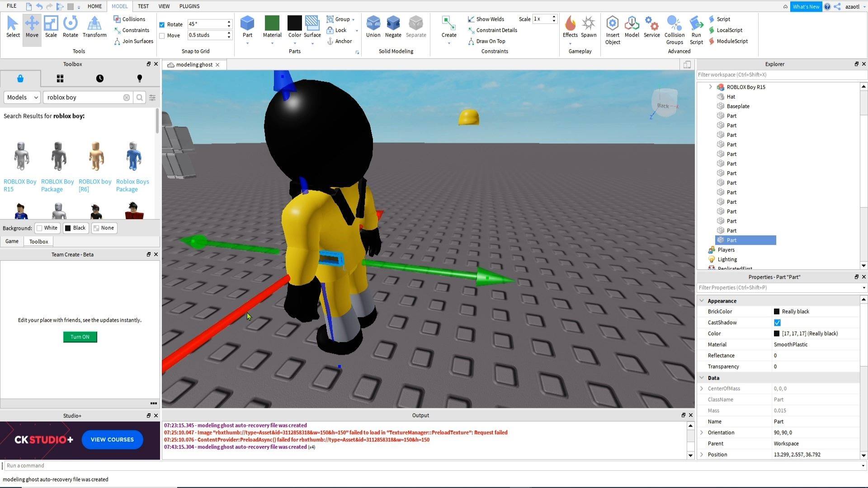Toggle Collisions on
This screenshot has width=868, height=488.
pyautogui.click(x=129, y=19)
